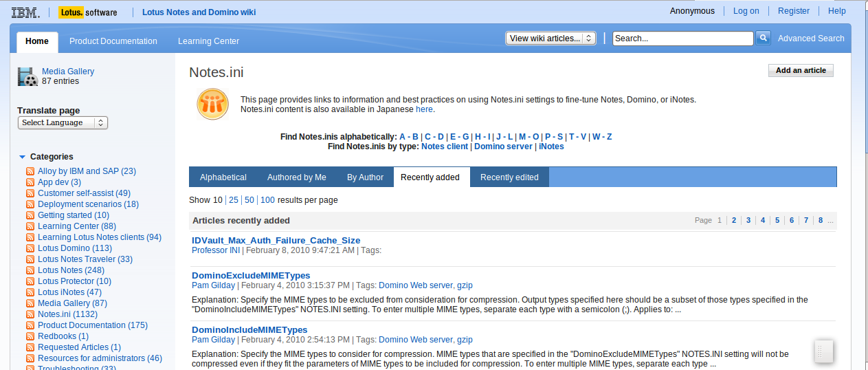Open the Select Language dropdown
This screenshot has height=370, width=868.
(63, 122)
